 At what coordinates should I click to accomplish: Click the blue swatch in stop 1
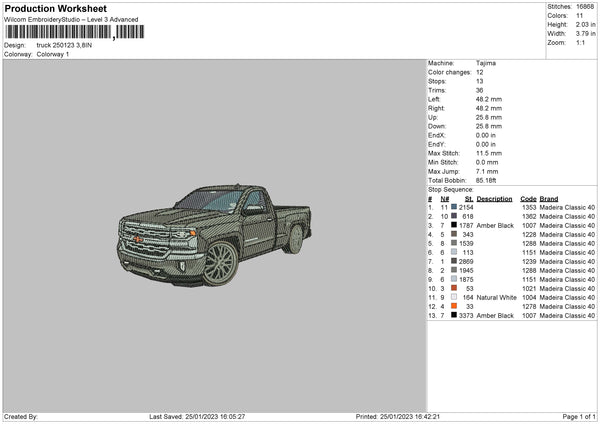tap(455, 207)
